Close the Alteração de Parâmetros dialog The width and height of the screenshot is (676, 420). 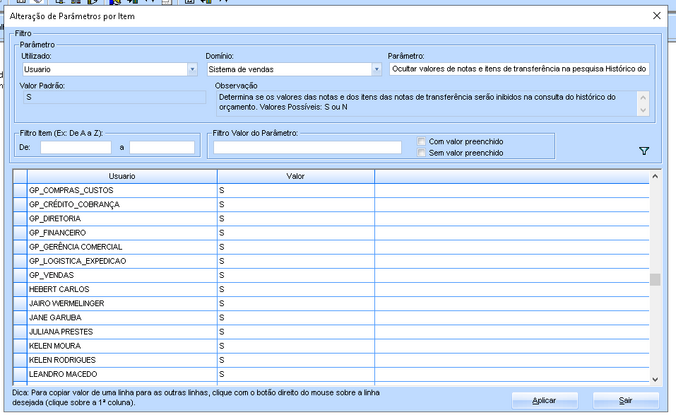656,16
